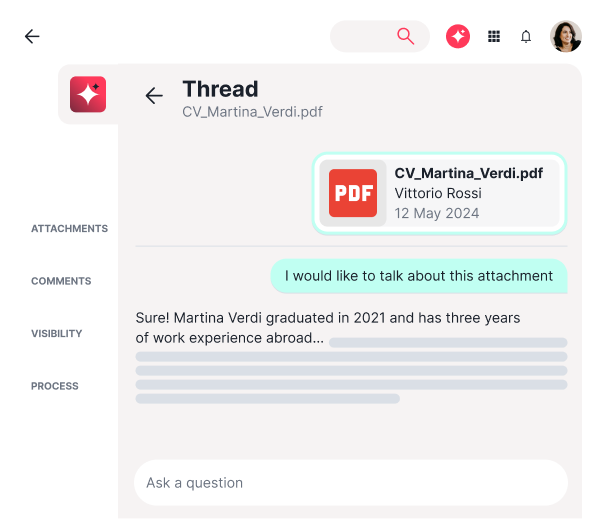This screenshot has height=527, width=602.
Task: Open the notifications bell
Action: click(x=526, y=37)
